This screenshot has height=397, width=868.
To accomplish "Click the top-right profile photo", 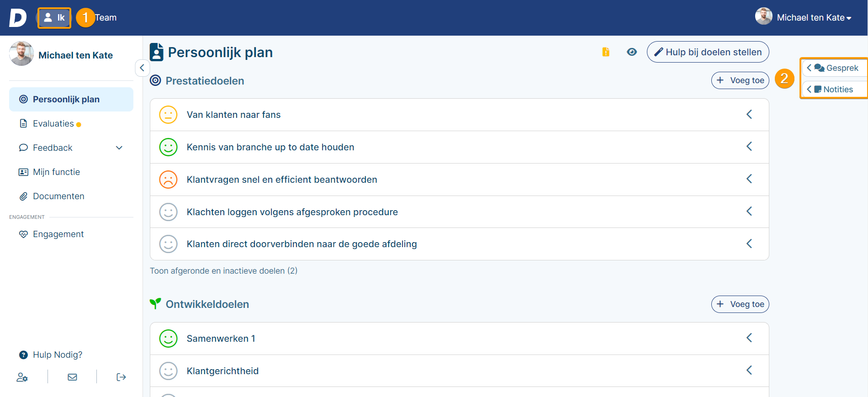I will point(763,16).
